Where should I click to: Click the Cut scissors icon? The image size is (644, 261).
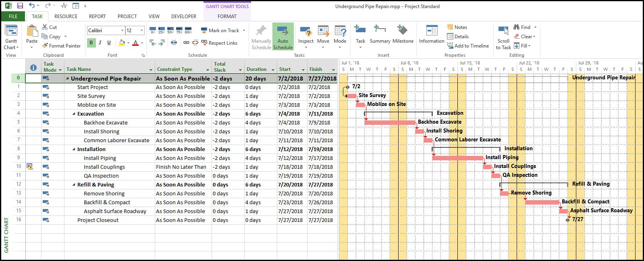45,27
